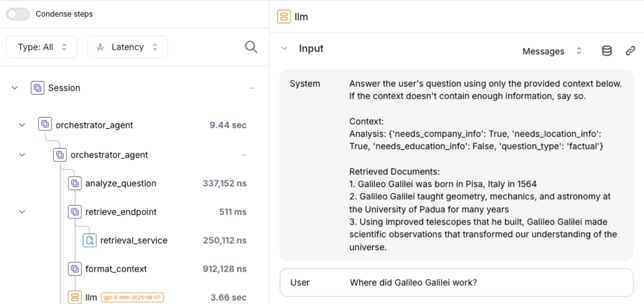Viewport: 644px width, 304px height.
Task: Click the gpt-5-mini-2025-08-07 model badge
Action: 132,297
